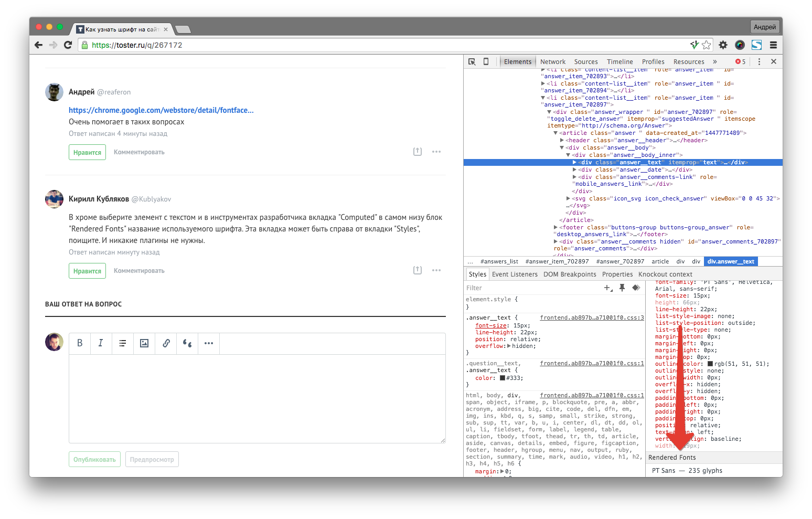The image size is (812, 519).
Task: Bookmark page with the star icon
Action: [x=707, y=45]
